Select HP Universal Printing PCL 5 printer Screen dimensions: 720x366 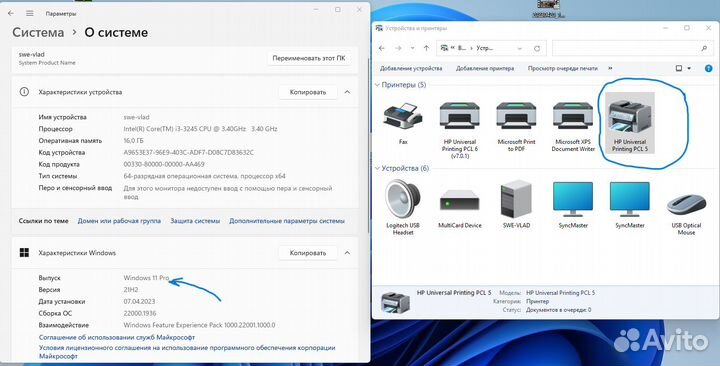(630, 123)
